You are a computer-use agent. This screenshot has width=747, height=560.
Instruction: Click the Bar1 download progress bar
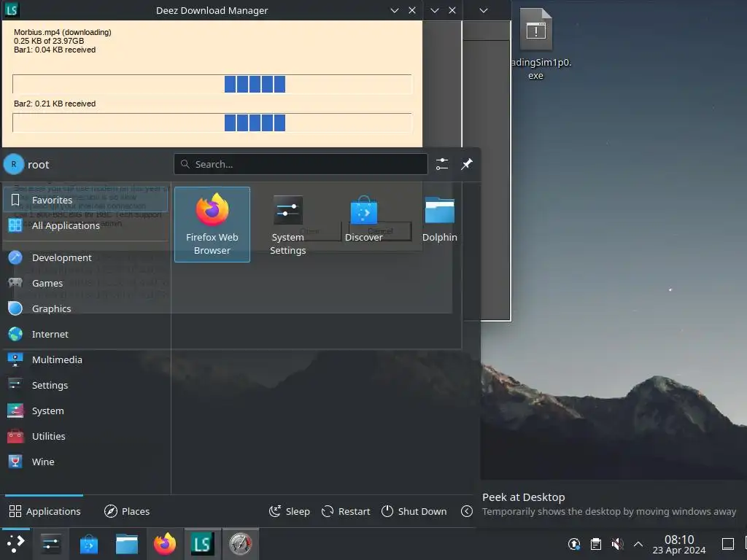coord(212,85)
